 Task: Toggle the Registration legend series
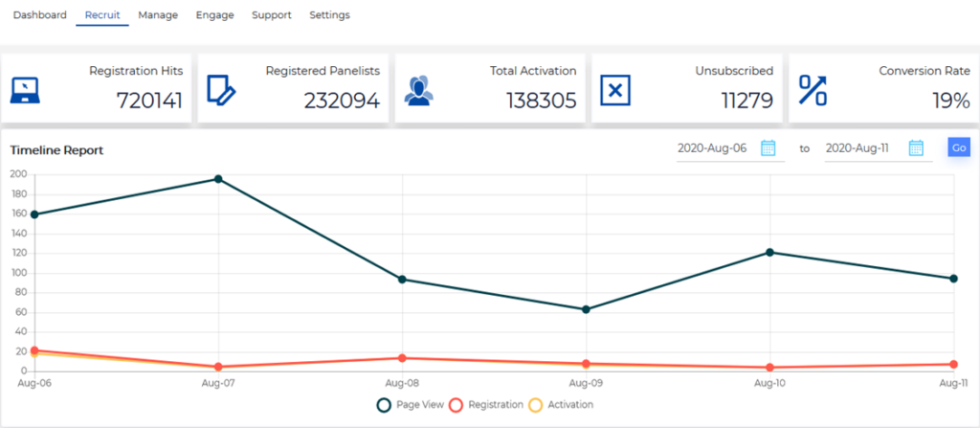[x=484, y=405]
